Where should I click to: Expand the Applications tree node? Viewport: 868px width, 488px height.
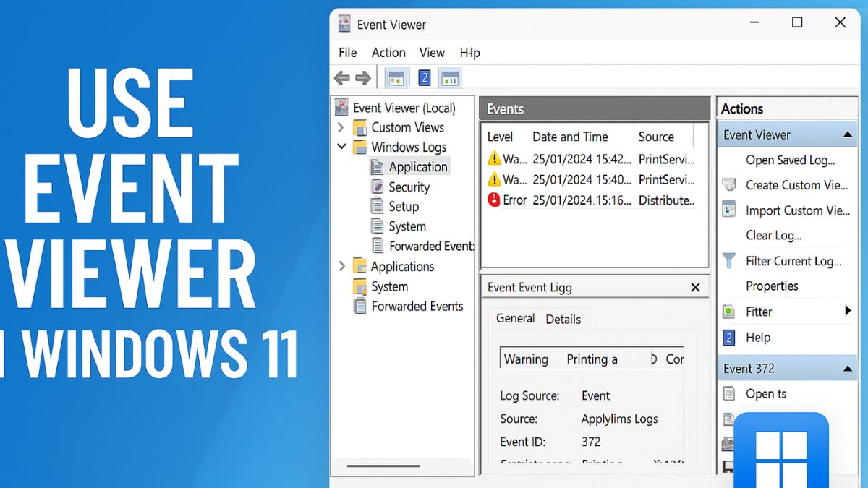(x=341, y=266)
